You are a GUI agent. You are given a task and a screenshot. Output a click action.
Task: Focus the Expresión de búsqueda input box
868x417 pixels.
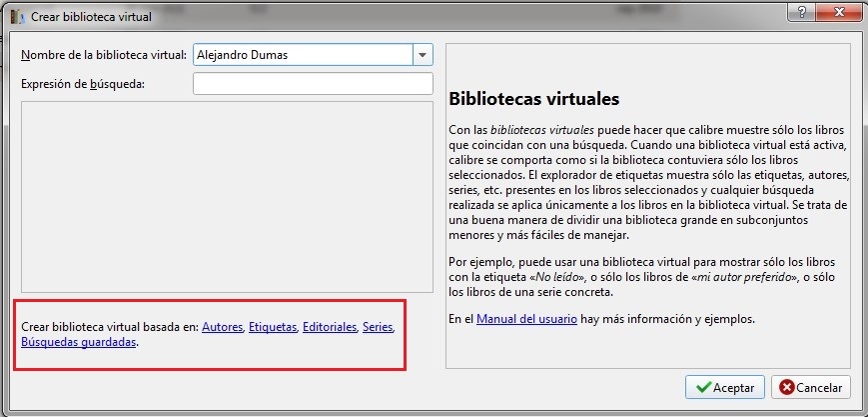point(312,84)
